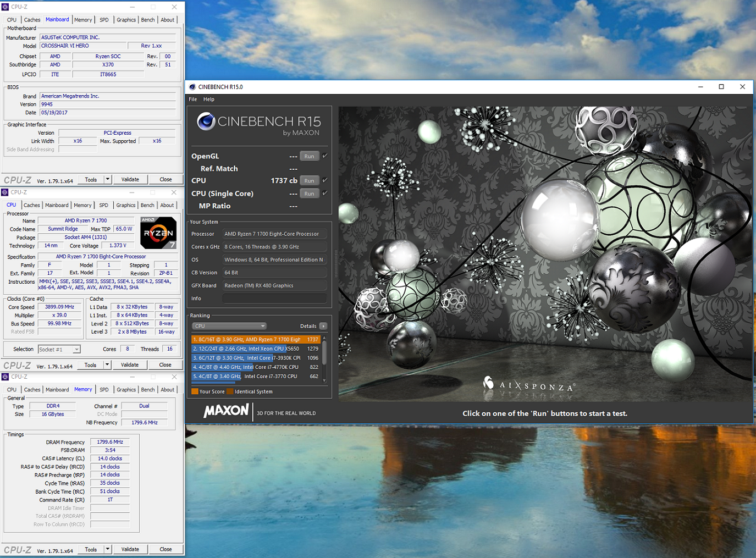The height and width of the screenshot is (558, 756).
Task: Click the AMD Ryzen 7 logo image
Action: click(158, 233)
